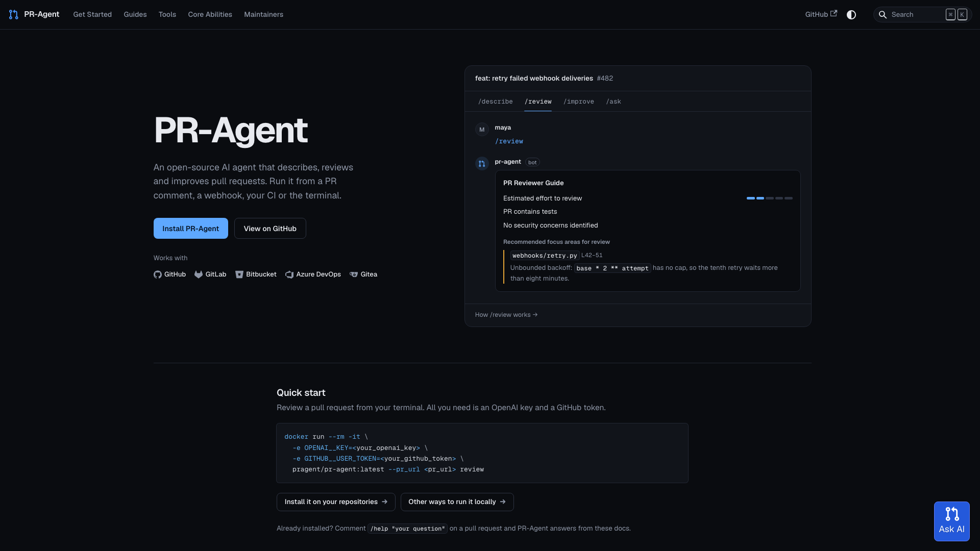Switch to the /describe tab
Screen dimensions: 980x551
pos(496,102)
